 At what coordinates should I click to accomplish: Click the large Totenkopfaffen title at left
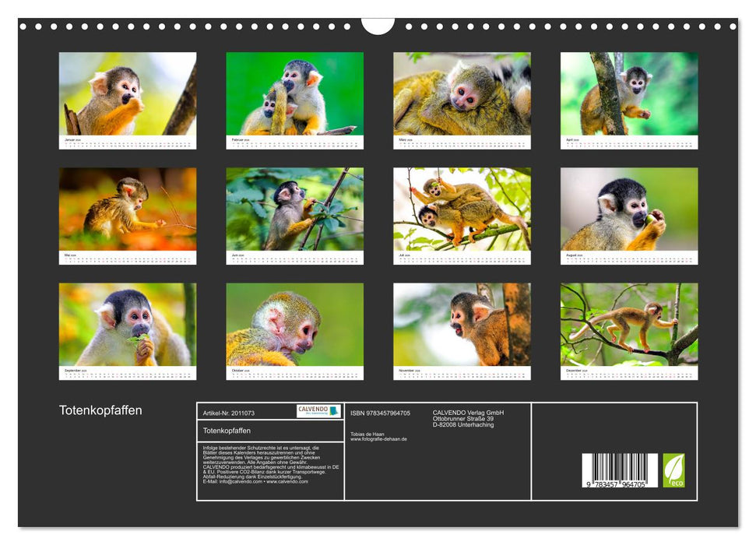(x=100, y=410)
